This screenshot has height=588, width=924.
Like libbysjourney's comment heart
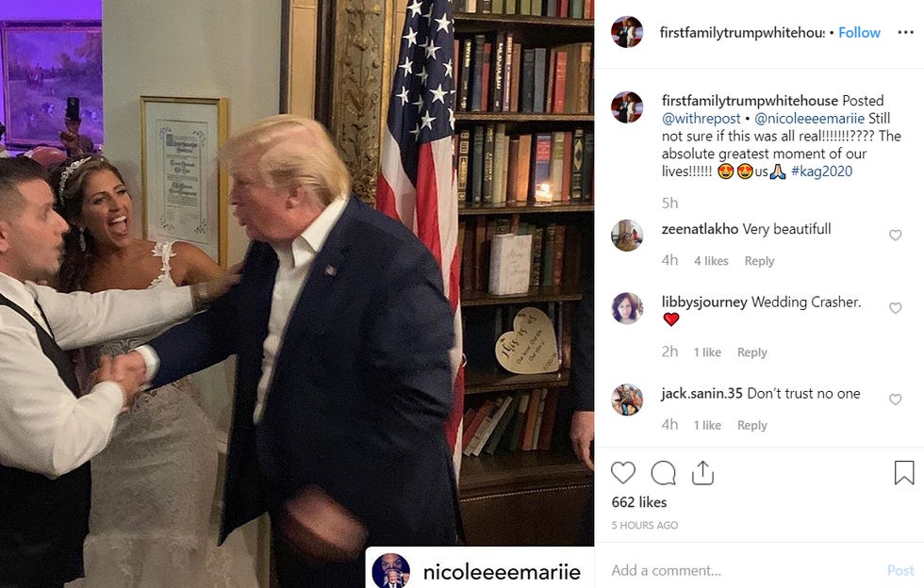point(895,308)
